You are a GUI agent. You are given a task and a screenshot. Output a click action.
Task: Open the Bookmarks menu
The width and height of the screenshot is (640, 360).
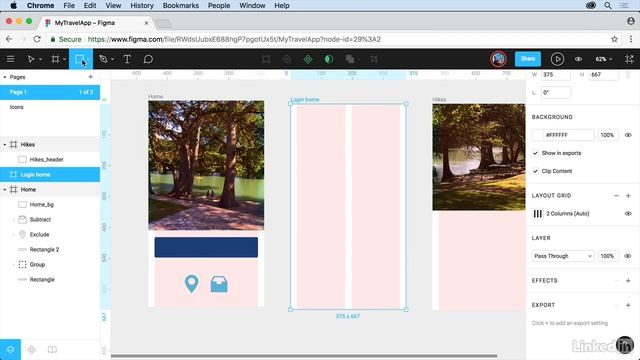(x=180, y=6)
